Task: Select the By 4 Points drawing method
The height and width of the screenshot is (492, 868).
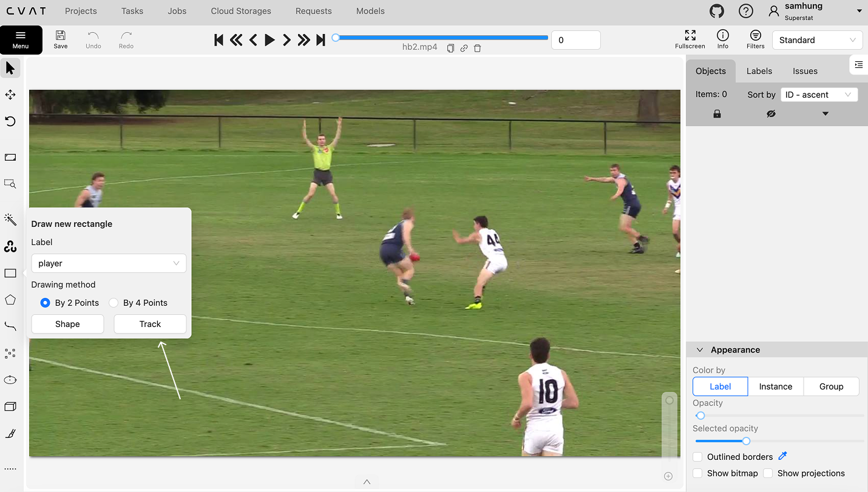Action: coord(114,303)
